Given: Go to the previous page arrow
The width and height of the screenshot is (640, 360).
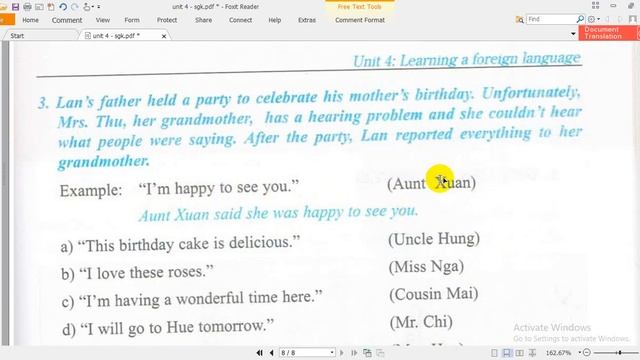Looking at the screenshot, I should pyautogui.click(x=271, y=353).
